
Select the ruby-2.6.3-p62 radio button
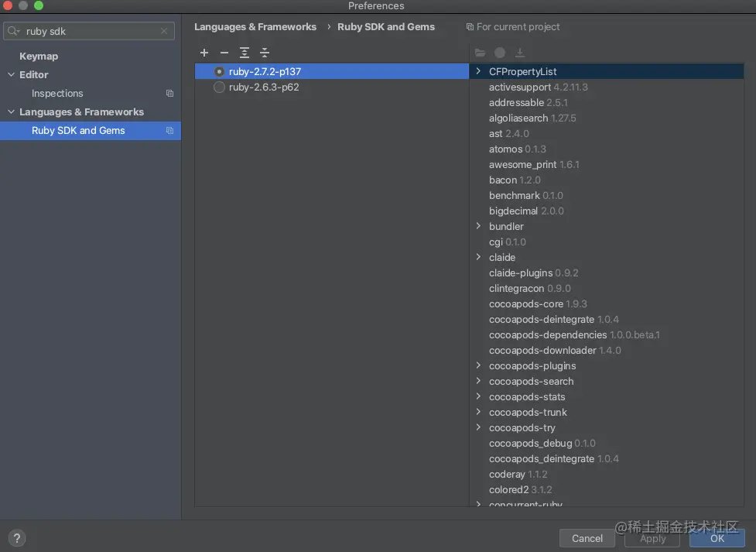tap(220, 87)
